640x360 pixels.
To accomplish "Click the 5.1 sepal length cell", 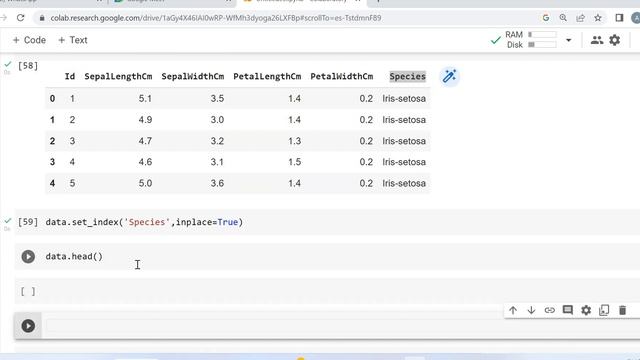I will pos(145,98).
